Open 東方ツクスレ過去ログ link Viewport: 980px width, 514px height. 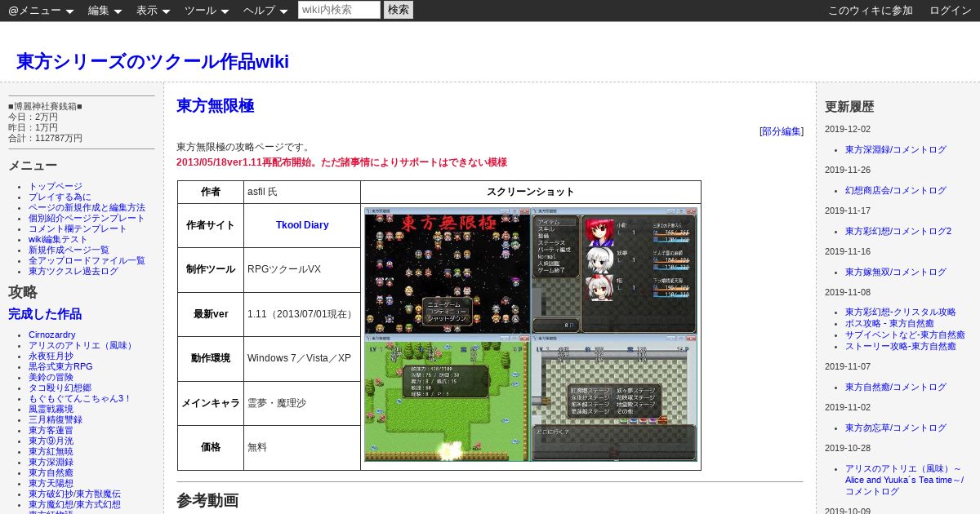(x=73, y=272)
